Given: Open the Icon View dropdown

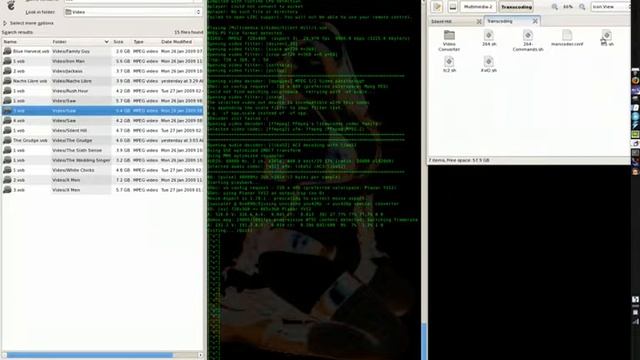Looking at the screenshot, I should [x=611, y=7].
